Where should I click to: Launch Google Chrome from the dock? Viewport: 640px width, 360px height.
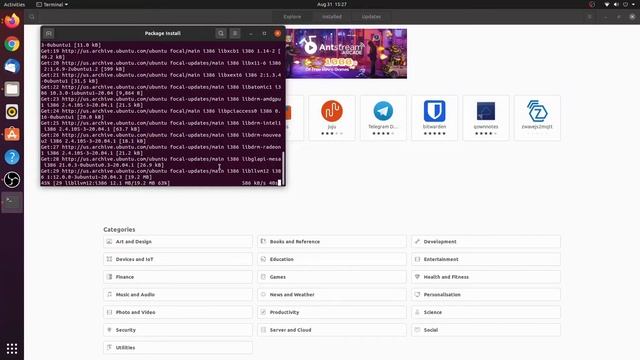point(12,44)
